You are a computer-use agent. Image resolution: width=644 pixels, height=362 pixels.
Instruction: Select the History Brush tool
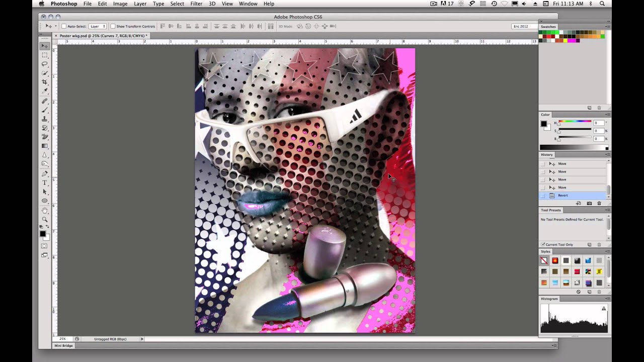pos(45,128)
